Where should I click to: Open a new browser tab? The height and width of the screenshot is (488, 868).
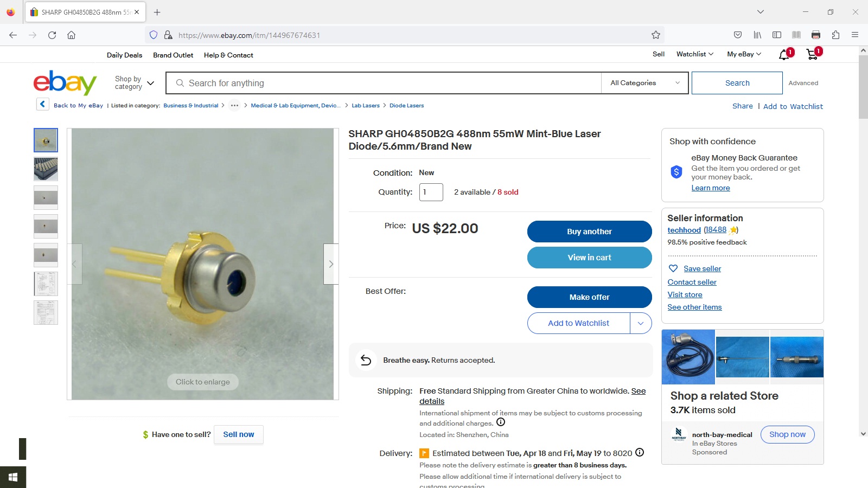point(157,12)
